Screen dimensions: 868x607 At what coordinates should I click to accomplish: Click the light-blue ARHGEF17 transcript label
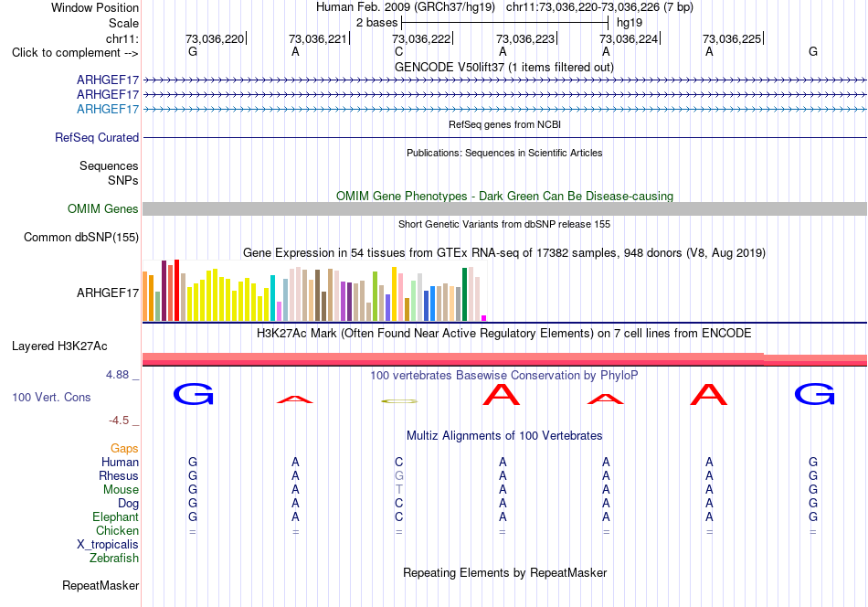pos(108,109)
